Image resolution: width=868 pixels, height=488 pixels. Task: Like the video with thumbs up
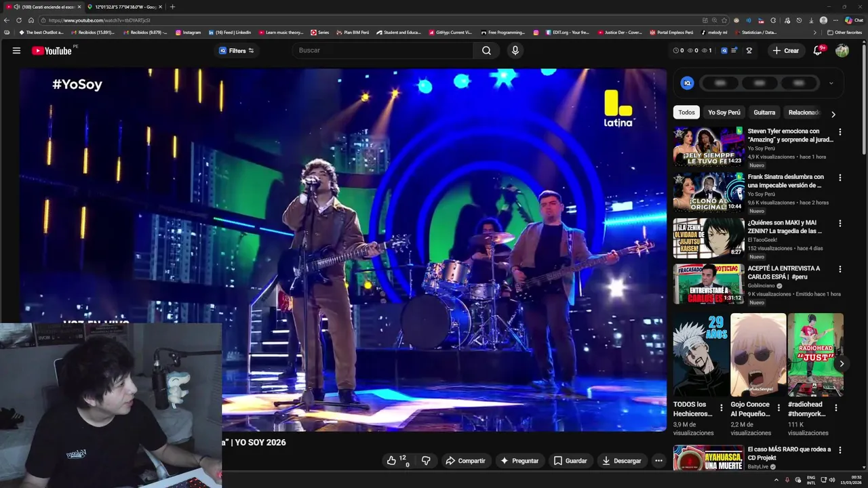398,460
